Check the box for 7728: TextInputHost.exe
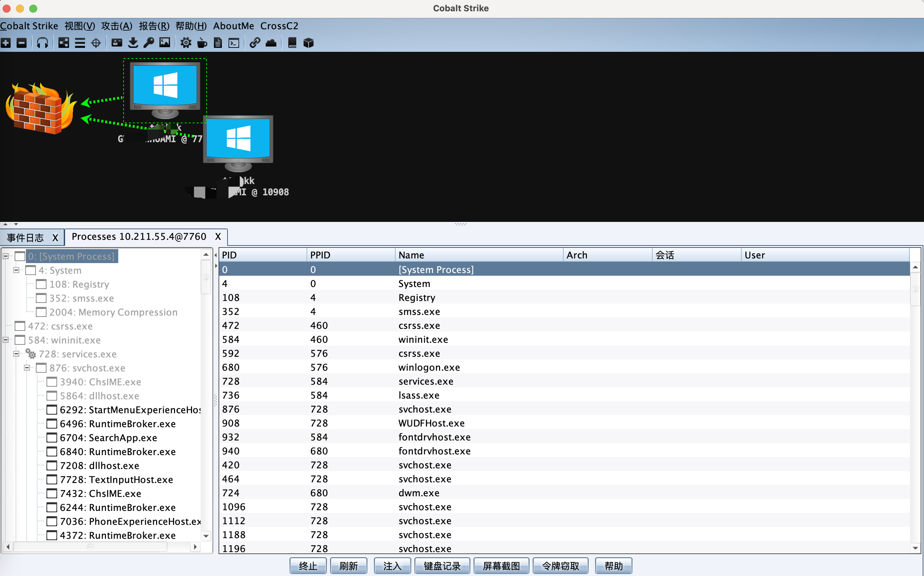Viewport: 924px width, 576px height. coord(52,480)
